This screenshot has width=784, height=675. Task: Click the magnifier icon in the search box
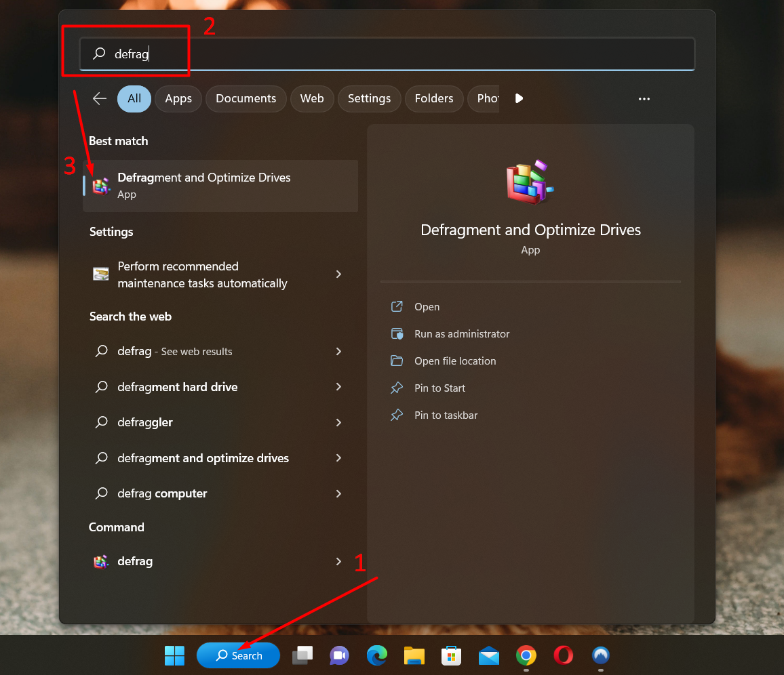coord(100,53)
